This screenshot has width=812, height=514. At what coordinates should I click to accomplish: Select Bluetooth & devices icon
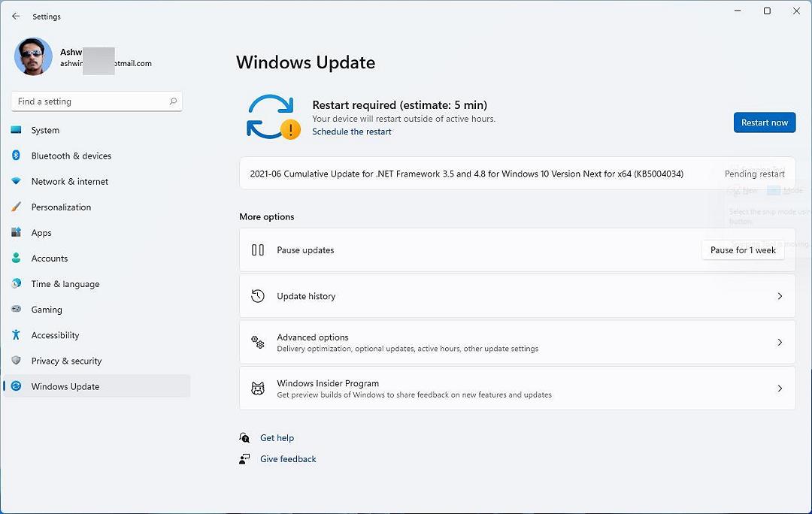[16, 156]
